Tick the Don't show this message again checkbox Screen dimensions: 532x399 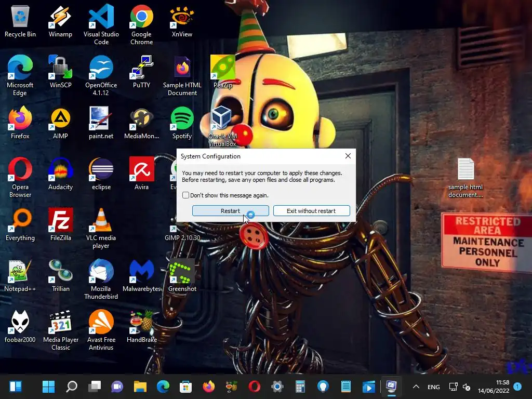click(x=185, y=195)
